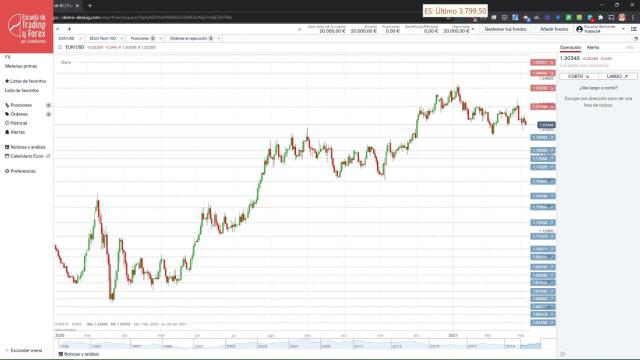Select the Alerta tab

click(x=593, y=48)
